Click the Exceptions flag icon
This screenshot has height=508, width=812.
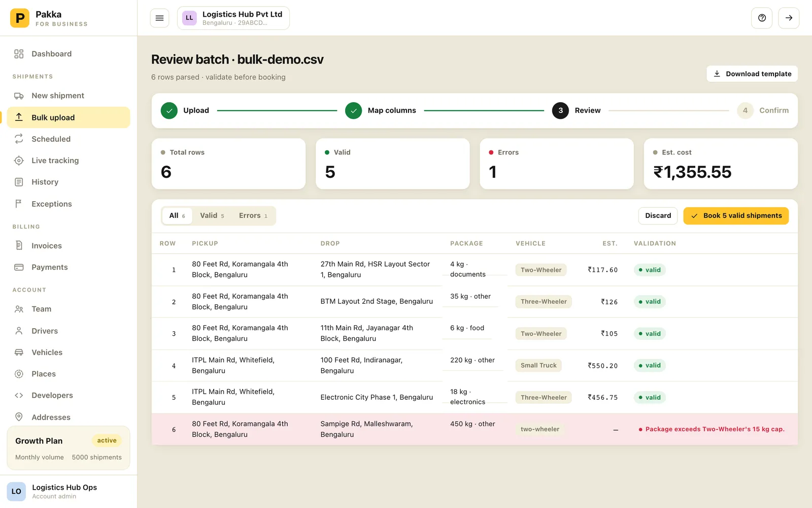tap(19, 204)
